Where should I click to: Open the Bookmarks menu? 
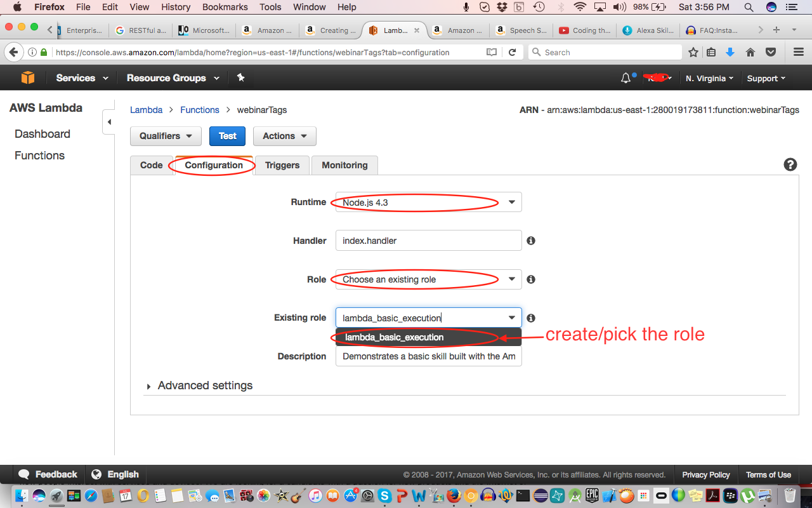pyautogui.click(x=225, y=7)
